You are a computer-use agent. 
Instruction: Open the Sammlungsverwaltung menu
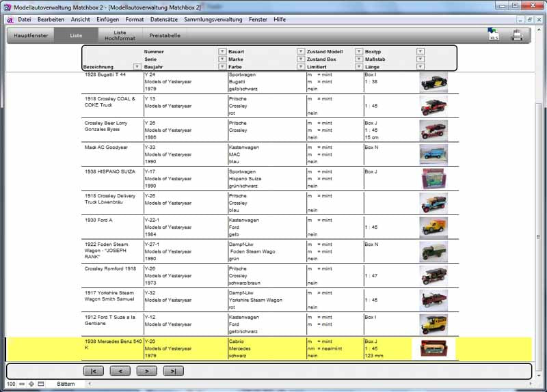(x=214, y=19)
